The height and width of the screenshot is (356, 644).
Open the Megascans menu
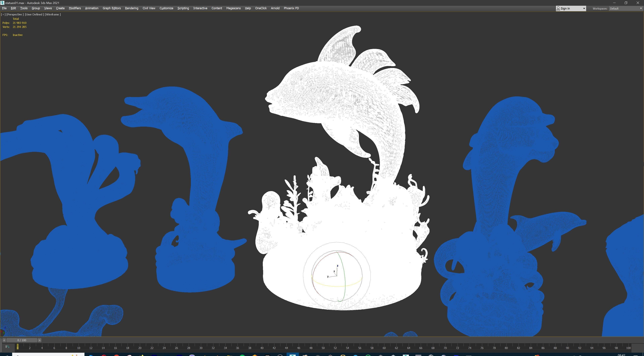click(233, 8)
